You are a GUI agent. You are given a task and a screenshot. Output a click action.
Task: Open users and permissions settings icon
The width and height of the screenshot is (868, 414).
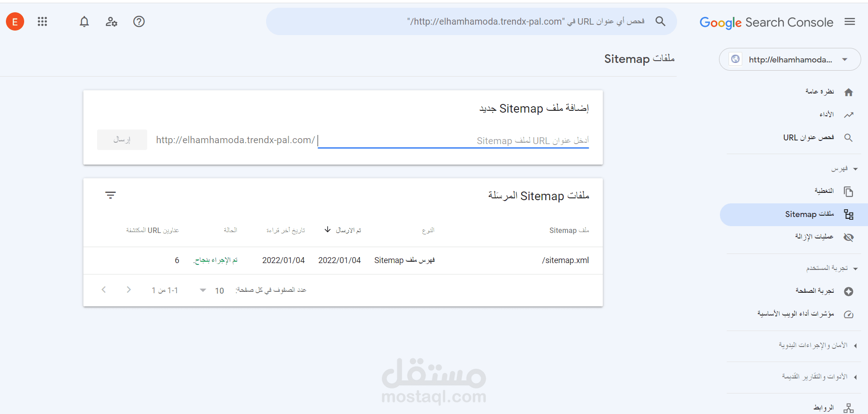[x=112, y=21]
